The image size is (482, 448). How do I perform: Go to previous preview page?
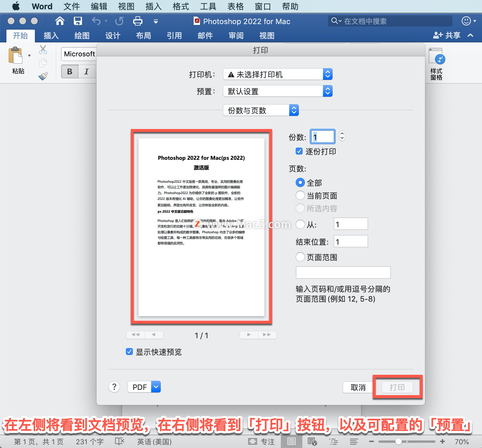pyautogui.click(x=154, y=335)
